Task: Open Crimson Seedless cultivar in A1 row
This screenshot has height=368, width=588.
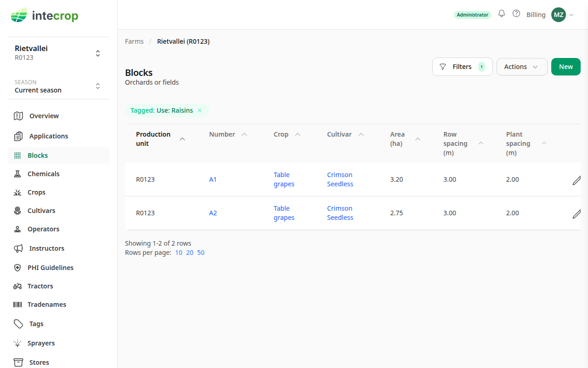Action: [x=340, y=179]
